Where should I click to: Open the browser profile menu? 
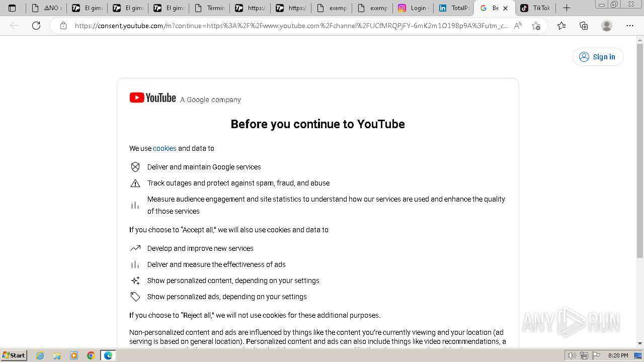607,26
